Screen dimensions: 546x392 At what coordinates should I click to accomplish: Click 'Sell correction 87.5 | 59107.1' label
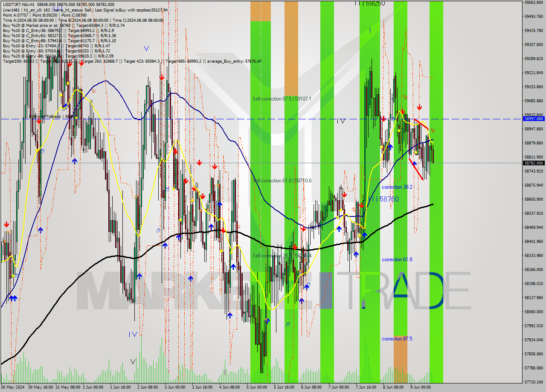click(282, 98)
